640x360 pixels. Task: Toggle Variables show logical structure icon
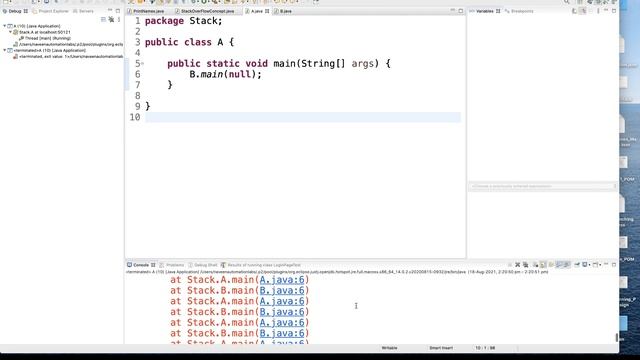(583, 11)
